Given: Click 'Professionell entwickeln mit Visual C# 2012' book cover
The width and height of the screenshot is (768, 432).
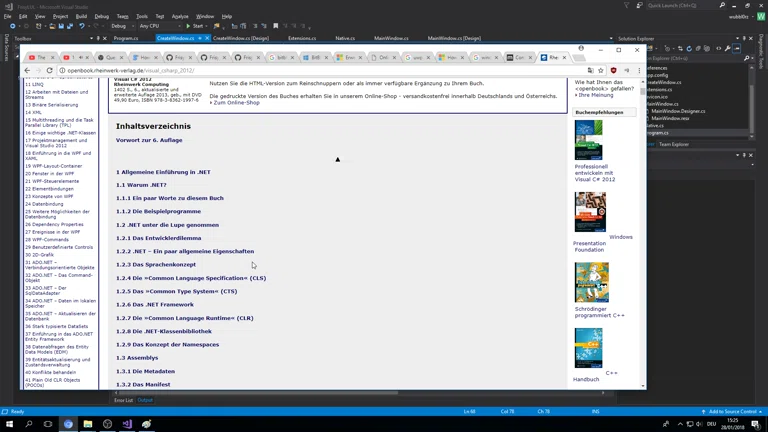Looking at the screenshot, I should (x=588, y=140).
